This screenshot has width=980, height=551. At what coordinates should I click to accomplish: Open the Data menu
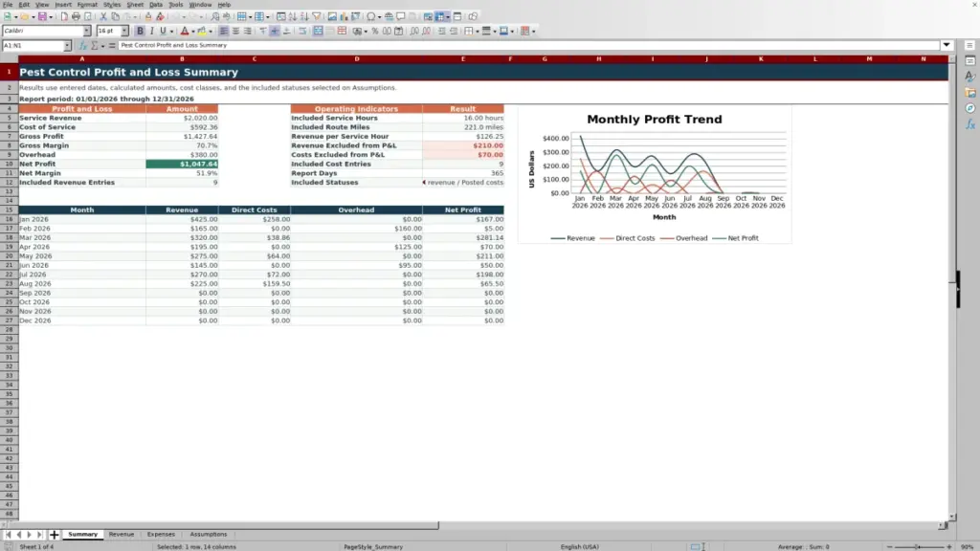coord(156,5)
